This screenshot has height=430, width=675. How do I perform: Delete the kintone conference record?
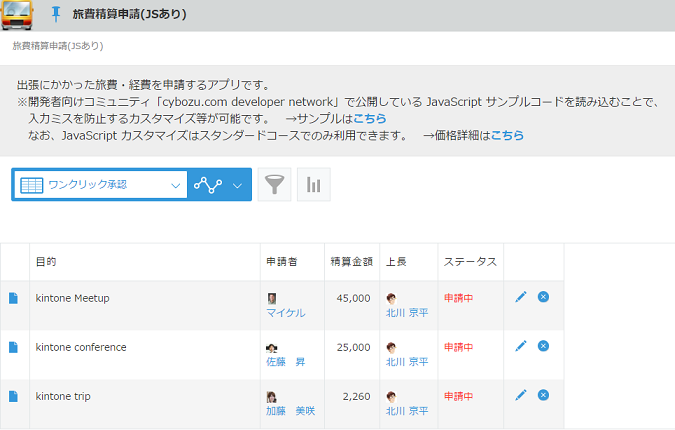tap(543, 346)
